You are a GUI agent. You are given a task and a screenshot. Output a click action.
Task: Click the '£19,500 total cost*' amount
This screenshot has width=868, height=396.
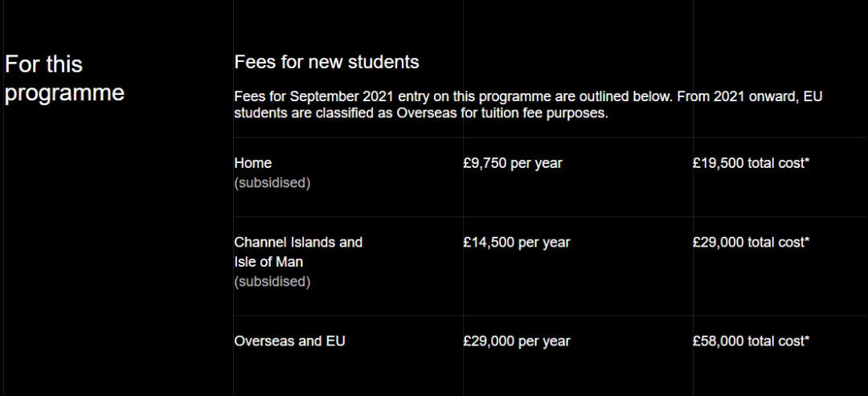[750, 163]
